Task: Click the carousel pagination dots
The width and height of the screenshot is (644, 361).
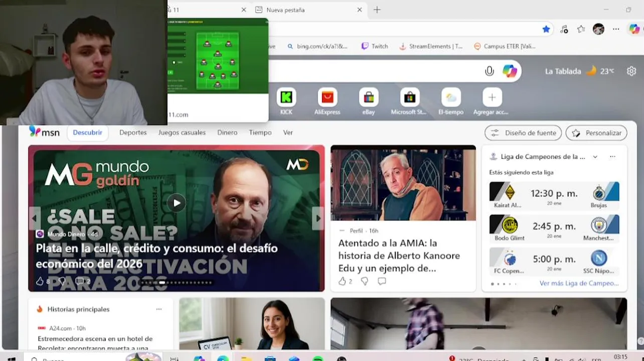Action: 176,283
